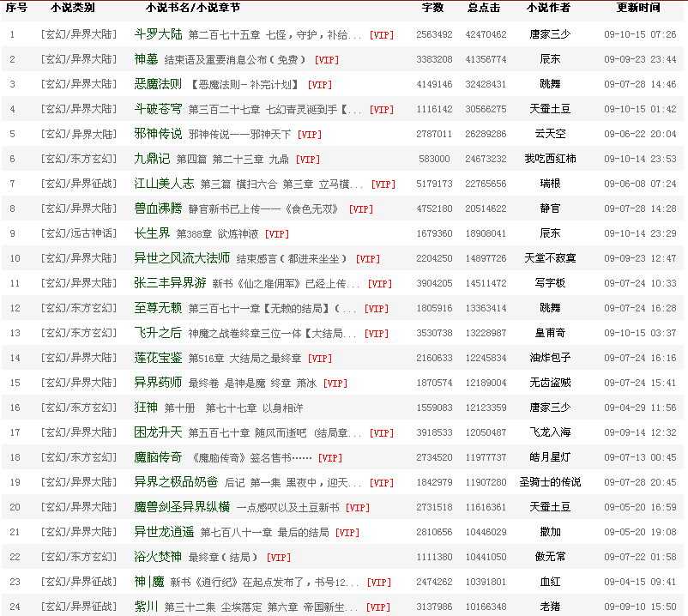The height and width of the screenshot is (616, 688).
Task: Click author 我吃西红柿
Action: tap(550, 159)
